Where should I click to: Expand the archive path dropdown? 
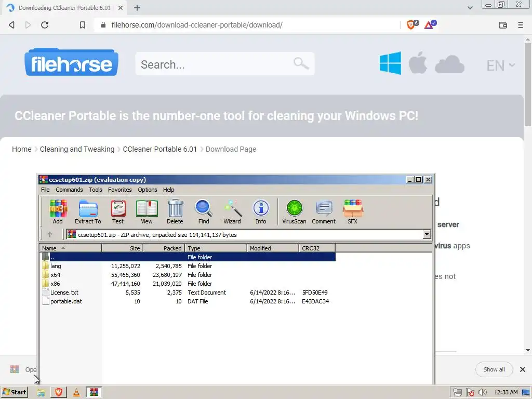[x=427, y=234]
